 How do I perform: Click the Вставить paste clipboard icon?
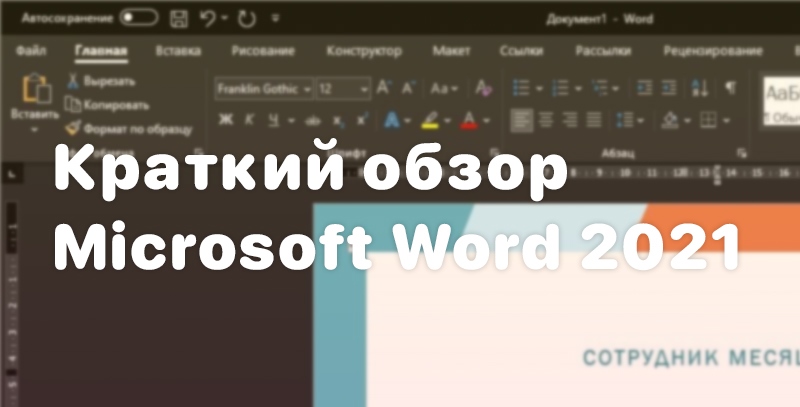(x=36, y=88)
